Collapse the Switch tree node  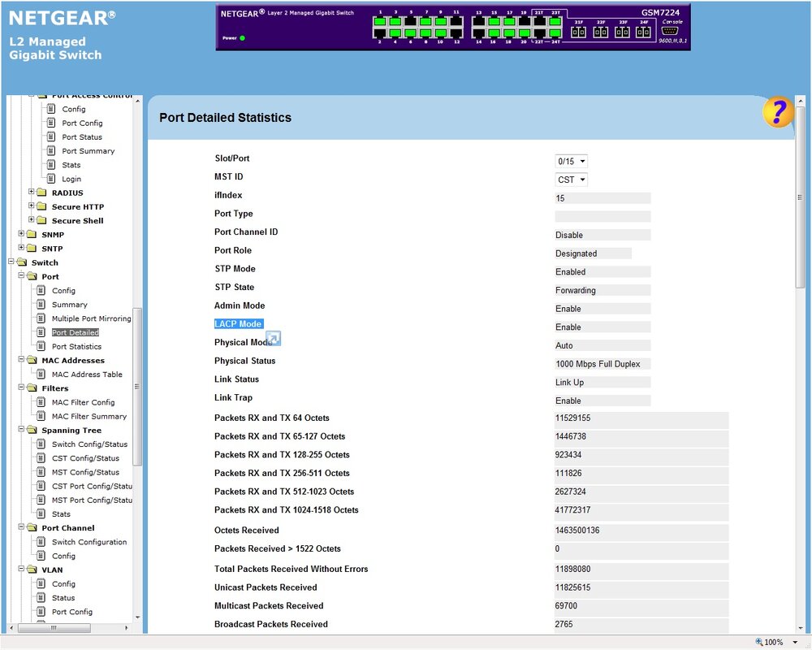point(11,262)
